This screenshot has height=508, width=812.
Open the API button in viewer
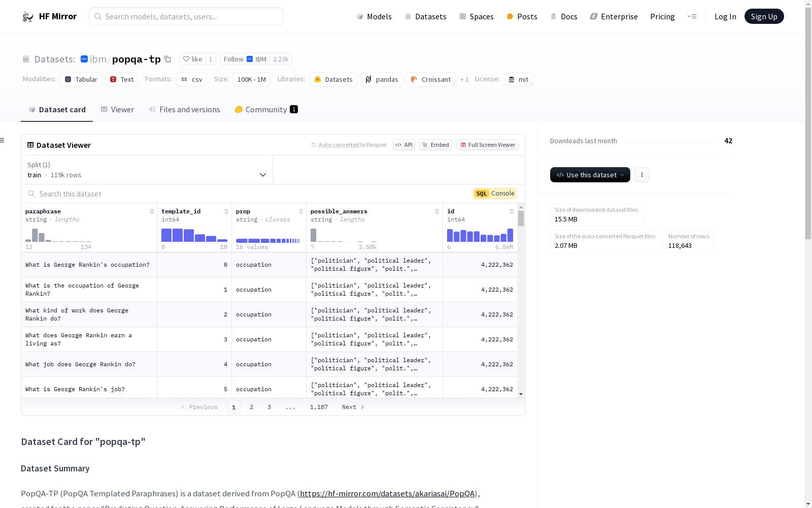[x=404, y=145]
